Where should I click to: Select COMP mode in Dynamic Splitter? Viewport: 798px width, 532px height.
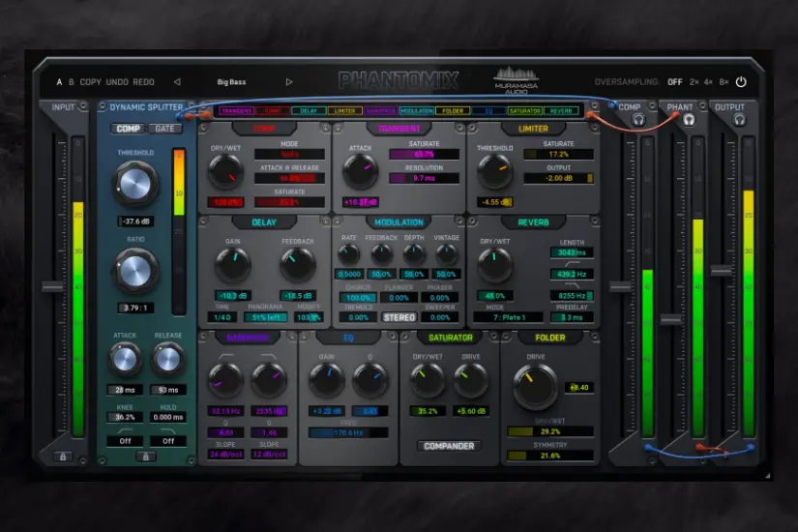128,129
